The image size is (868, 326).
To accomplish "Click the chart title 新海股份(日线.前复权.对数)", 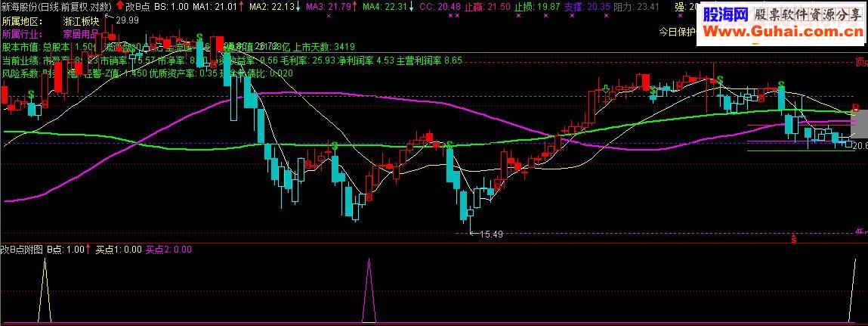I will [57, 7].
